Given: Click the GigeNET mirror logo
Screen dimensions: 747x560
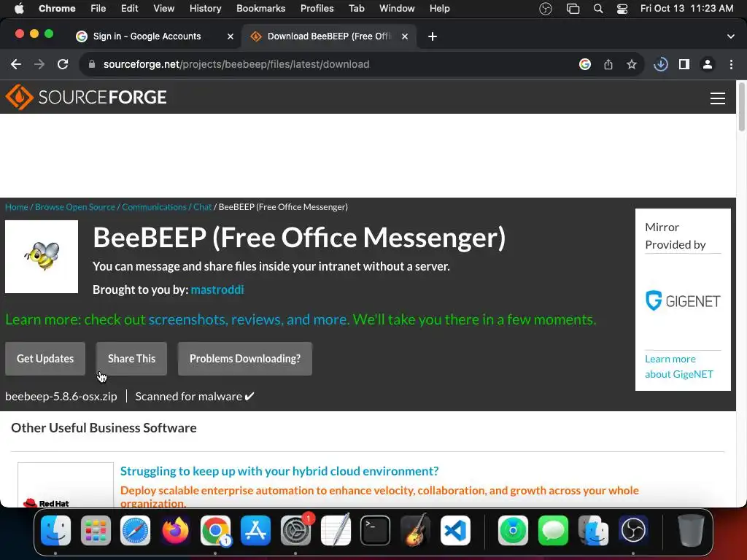Looking at the screenshot, I should 683,301.
